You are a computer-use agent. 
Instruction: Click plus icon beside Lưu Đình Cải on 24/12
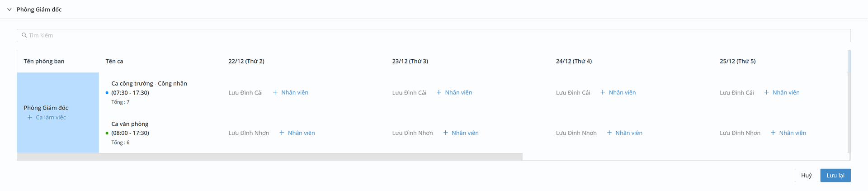(603, 92)
